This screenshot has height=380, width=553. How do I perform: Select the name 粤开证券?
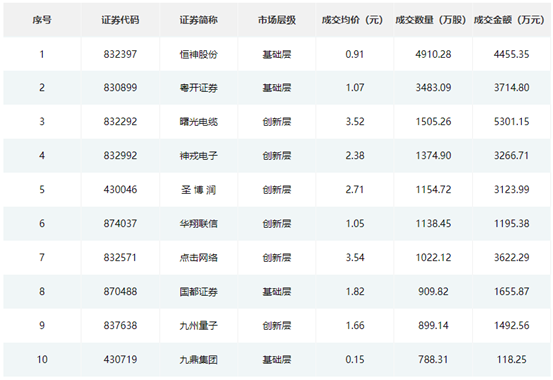pos(199,88)
